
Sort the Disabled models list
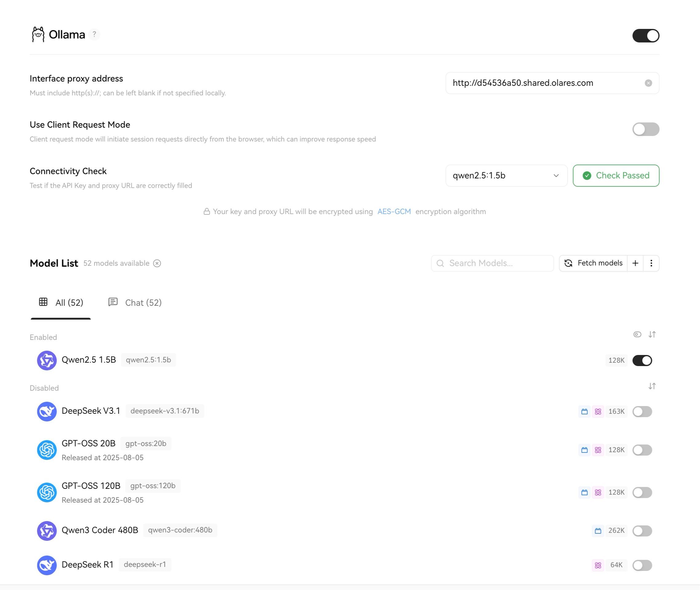(x=652, y=386)
